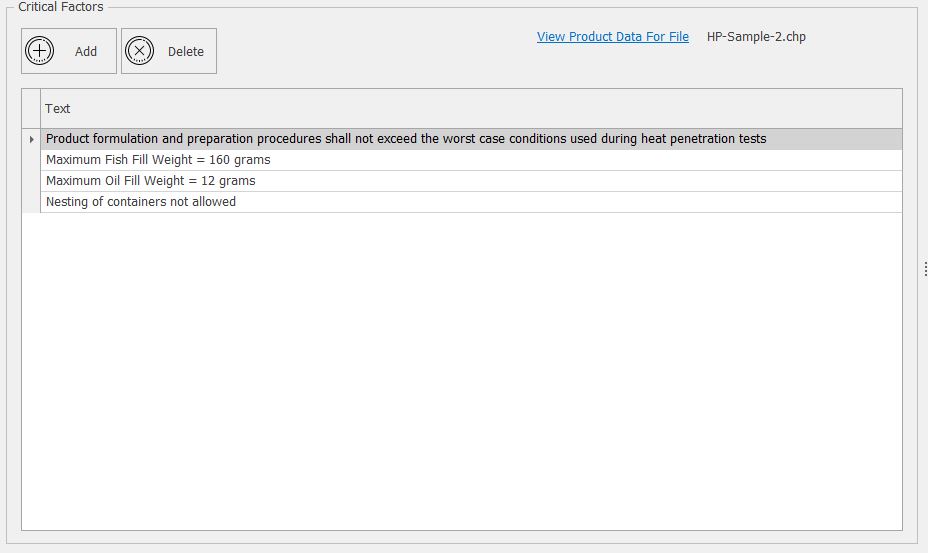Click the Add button label text

(86, 52)
